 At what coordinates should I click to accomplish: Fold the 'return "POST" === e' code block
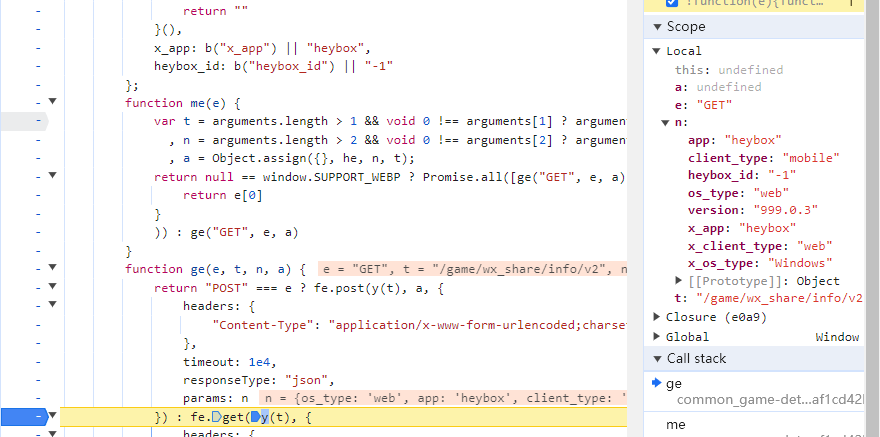click(52, 286)
